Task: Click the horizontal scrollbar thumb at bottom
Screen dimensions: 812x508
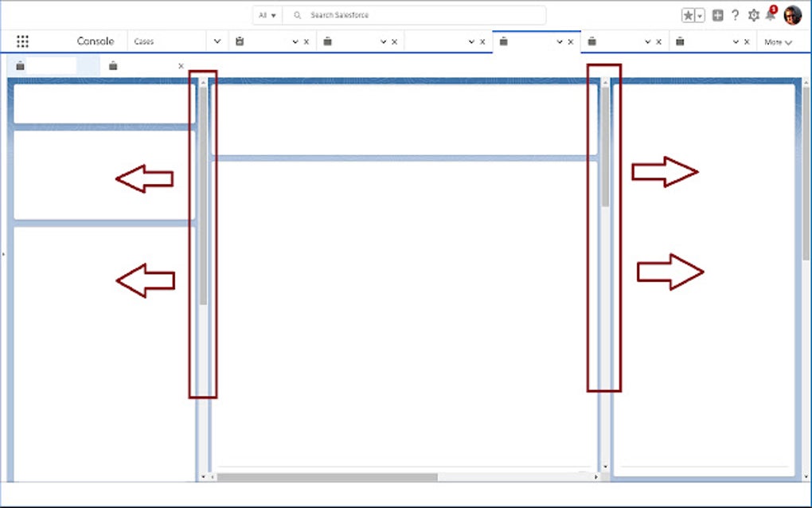Action: click(x=327, y=477)
